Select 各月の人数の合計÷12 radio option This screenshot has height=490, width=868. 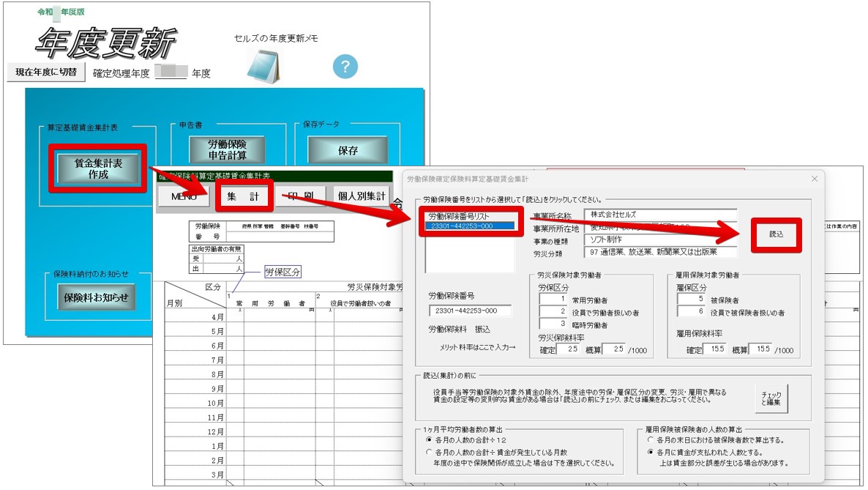point(429,439)
